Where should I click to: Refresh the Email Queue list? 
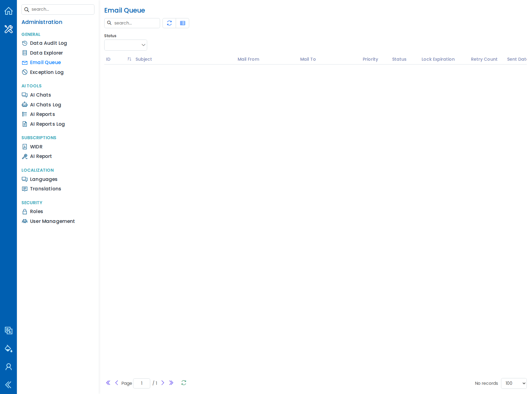[169, 23]
